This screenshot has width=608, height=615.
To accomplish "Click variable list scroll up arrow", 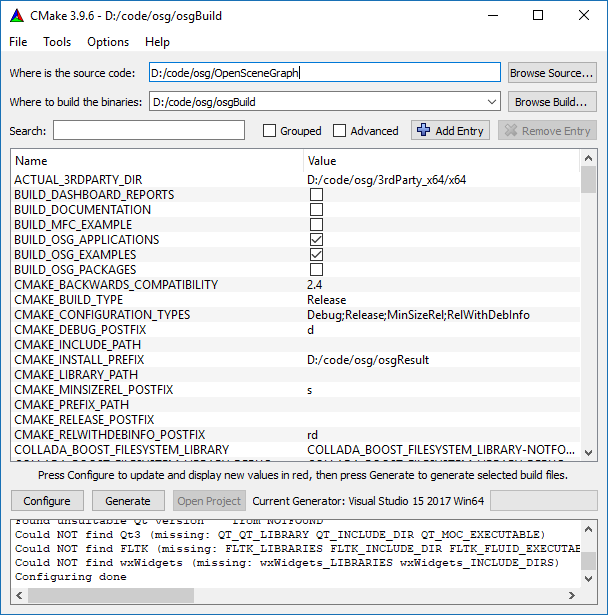I will (x=588, y=158).
